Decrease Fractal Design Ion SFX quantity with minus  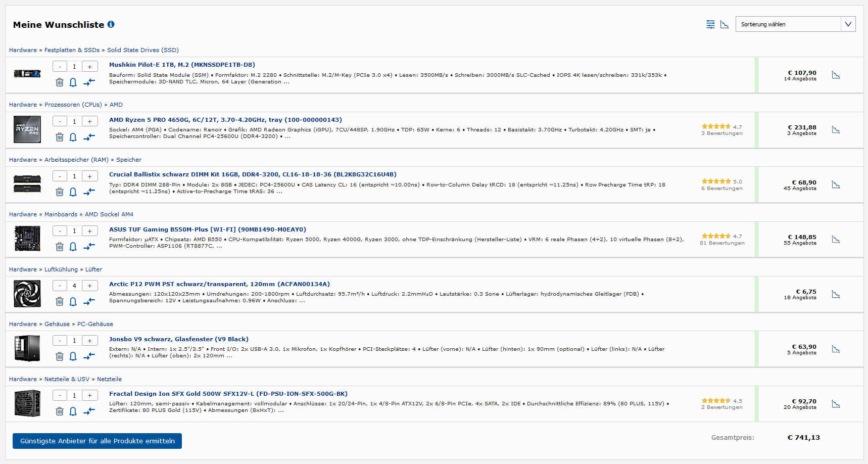[60, 395]
